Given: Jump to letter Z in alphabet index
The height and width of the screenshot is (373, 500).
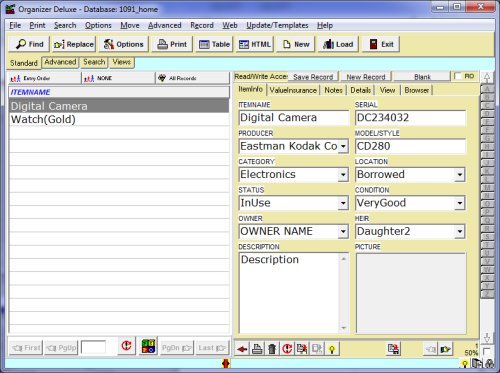Looking at the screenshot, I should pos(487,294).
